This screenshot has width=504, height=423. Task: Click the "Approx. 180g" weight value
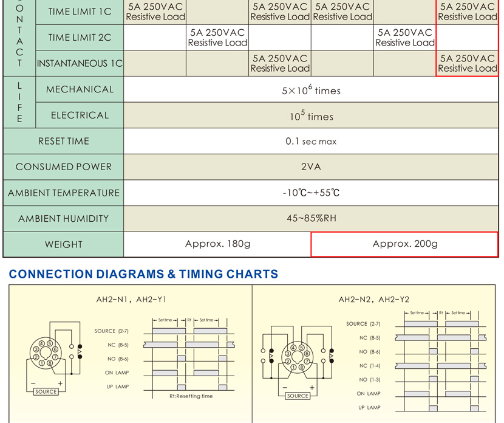(x=217, y=244)
